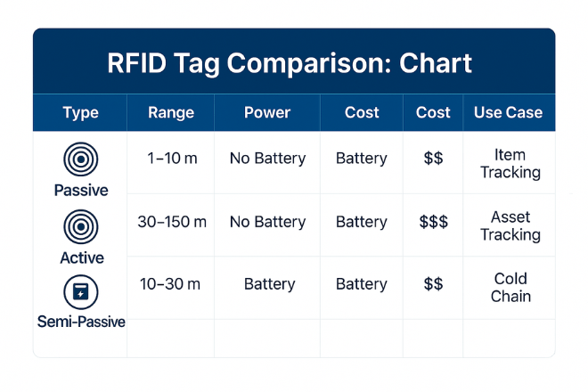This screenshot has height=392, width=588.
Task: Select the Range column header
Action: (x=173, y=113)
